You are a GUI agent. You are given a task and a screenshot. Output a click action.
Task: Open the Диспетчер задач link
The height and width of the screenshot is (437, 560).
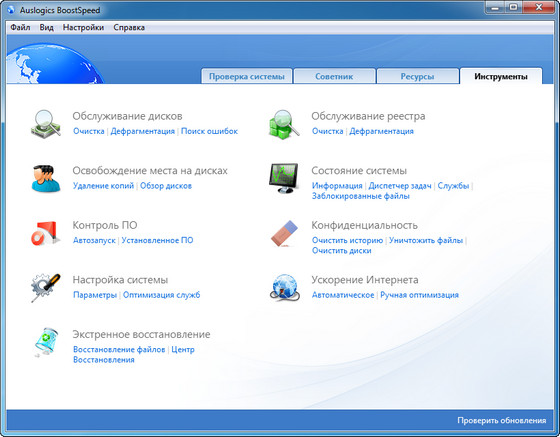tap(400, 186)
